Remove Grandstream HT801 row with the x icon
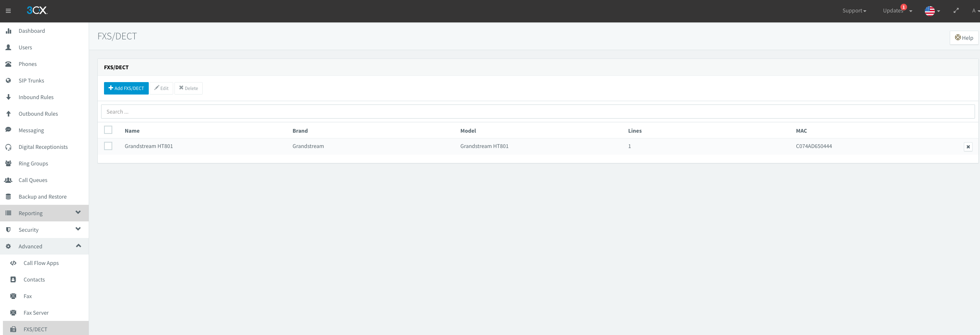 click(968, 147)
